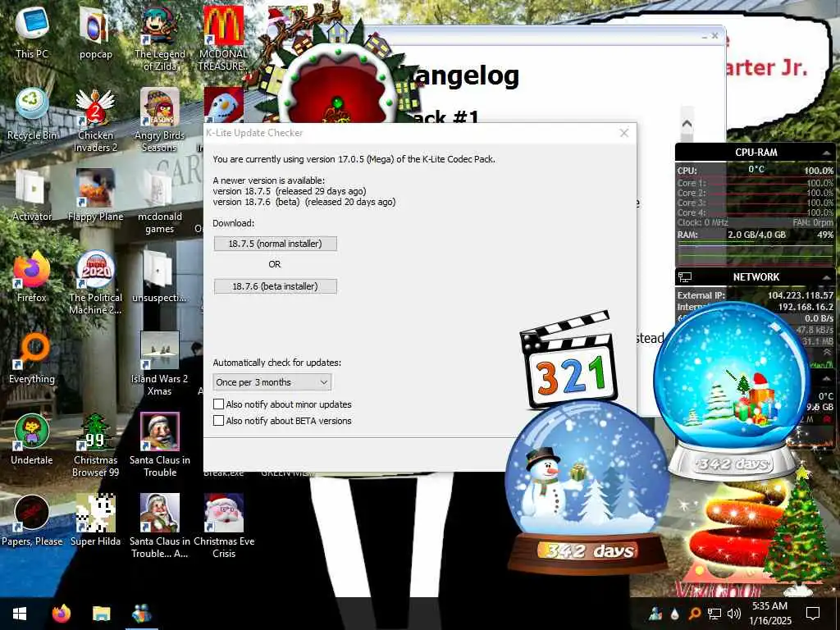Click the network tray icon

coord(714,614)
